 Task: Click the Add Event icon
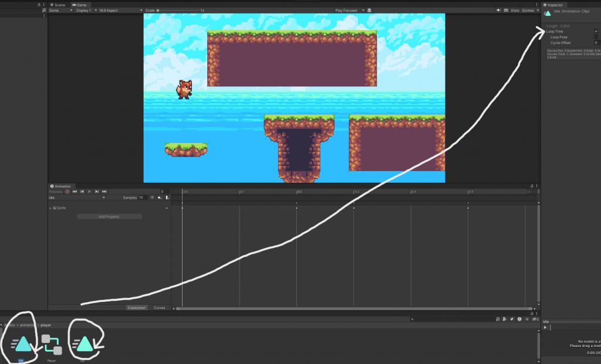[x=167, y=198]
